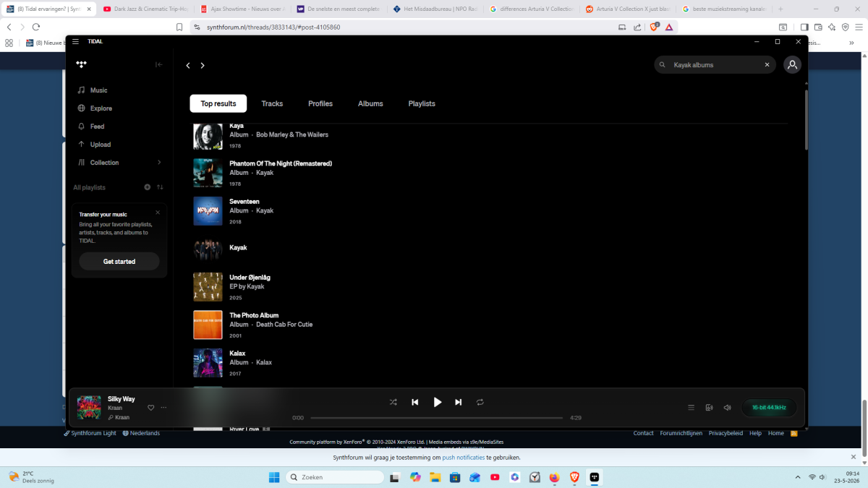
Task: Toggle shuffle playback
Action: pos(393,402)
